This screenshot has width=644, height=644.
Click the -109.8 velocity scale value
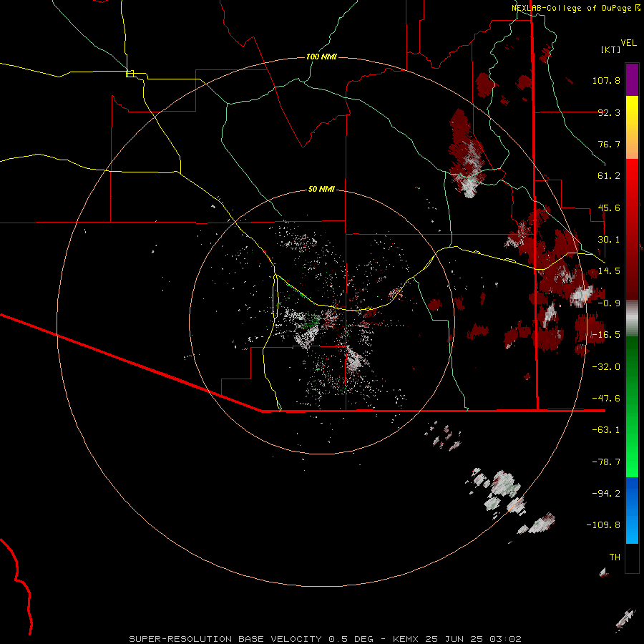603,525
